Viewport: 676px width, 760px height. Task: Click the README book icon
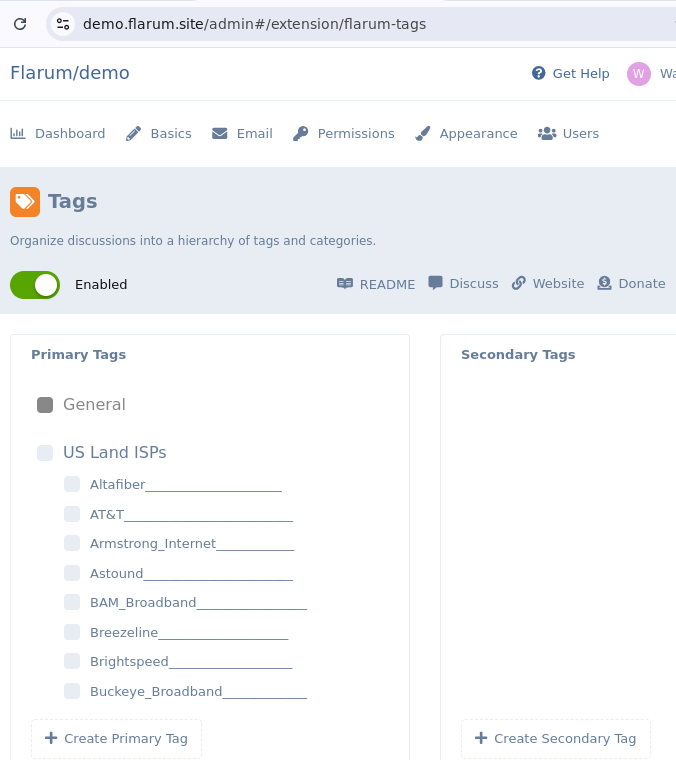pyautogui.click(x=345, y=284)
